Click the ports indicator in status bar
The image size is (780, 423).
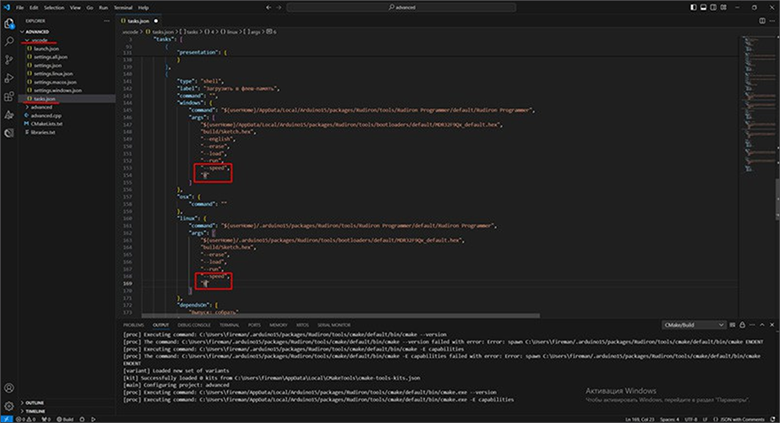point(46,419)
